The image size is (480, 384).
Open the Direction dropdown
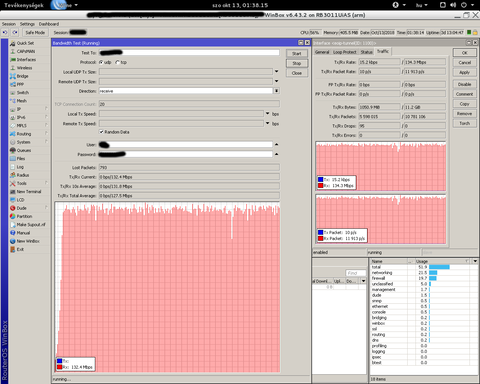tap(276, 91)
